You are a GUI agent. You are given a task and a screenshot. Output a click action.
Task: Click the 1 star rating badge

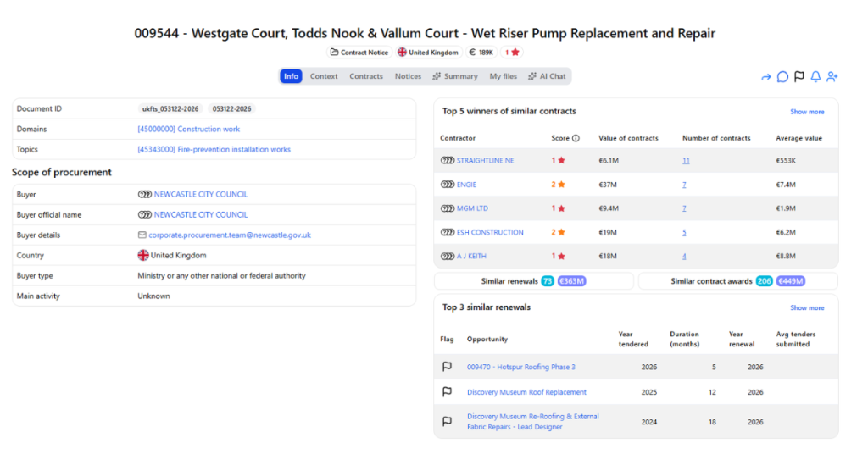(512, 52)
